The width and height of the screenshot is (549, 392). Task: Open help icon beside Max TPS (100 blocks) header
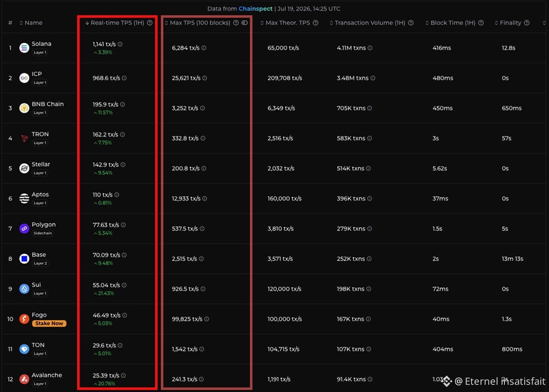point(236,23)
